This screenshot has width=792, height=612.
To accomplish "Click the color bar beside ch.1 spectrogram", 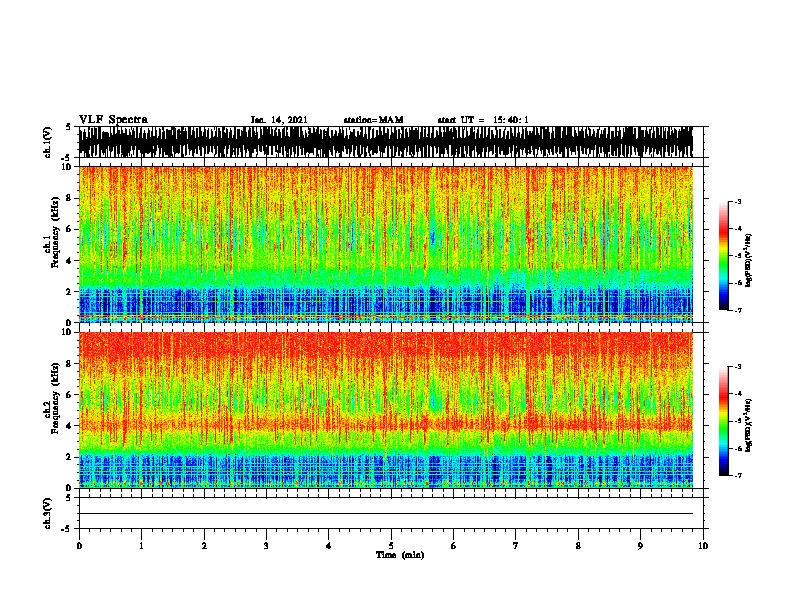I will pos(724,256).
